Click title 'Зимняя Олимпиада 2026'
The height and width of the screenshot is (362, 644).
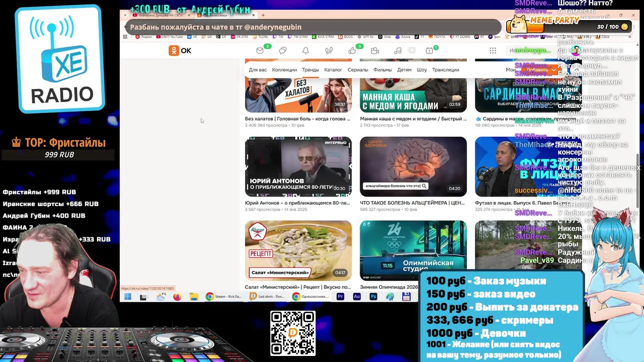click(x=389, y=287)
